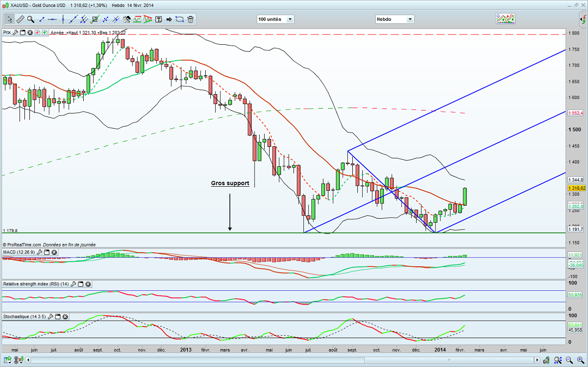Viewport: 588px width, 367px height.
Task: Select the text annotation tool
Action: pyautogui.click(x=158, y=19)
